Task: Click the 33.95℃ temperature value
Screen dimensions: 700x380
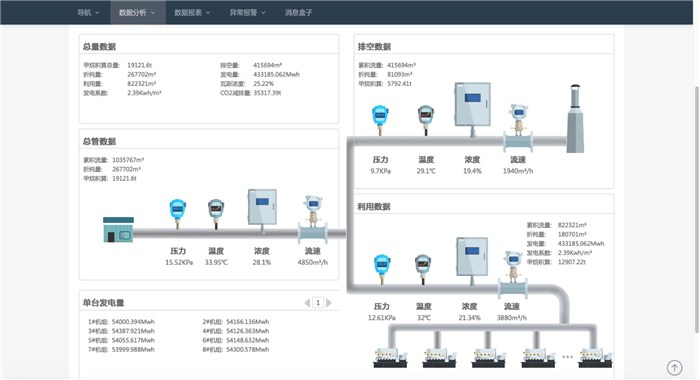Action: click(216, 263)
